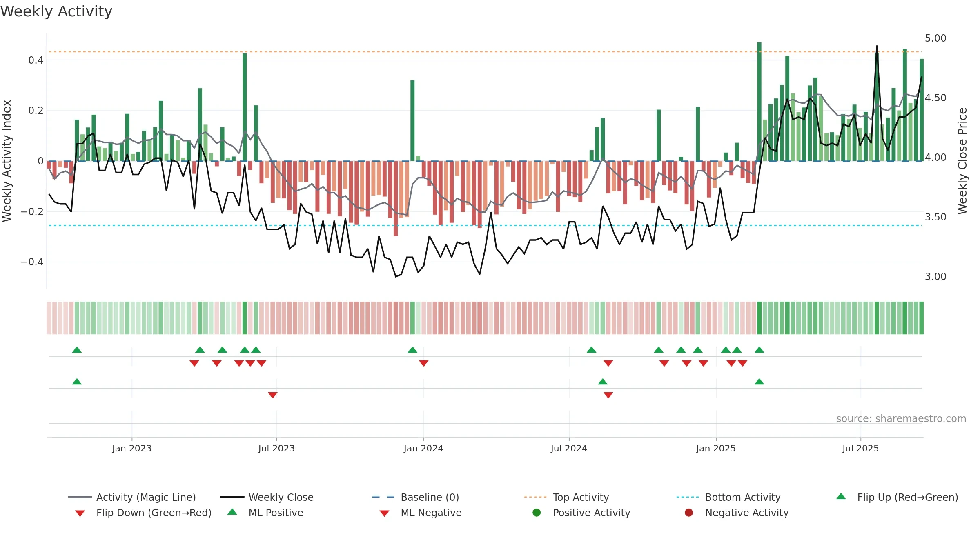Click the first ML Positive marker before Jan 2023

[77, 382]
